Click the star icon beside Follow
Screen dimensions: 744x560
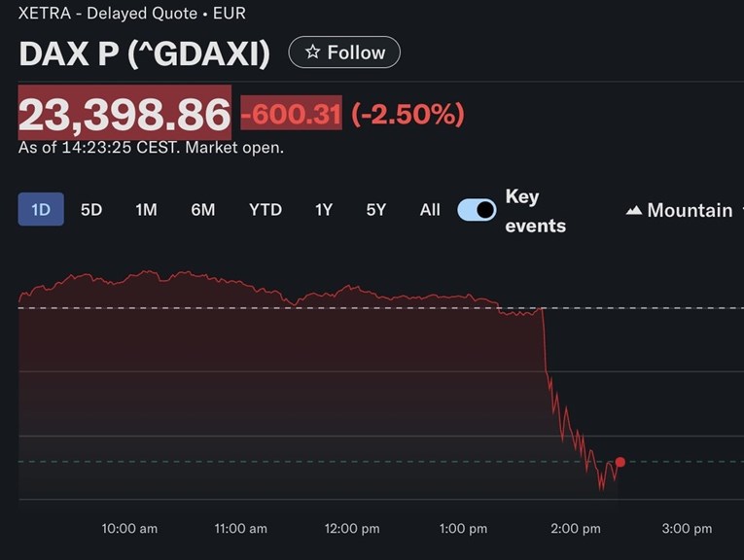click(312, 52)
